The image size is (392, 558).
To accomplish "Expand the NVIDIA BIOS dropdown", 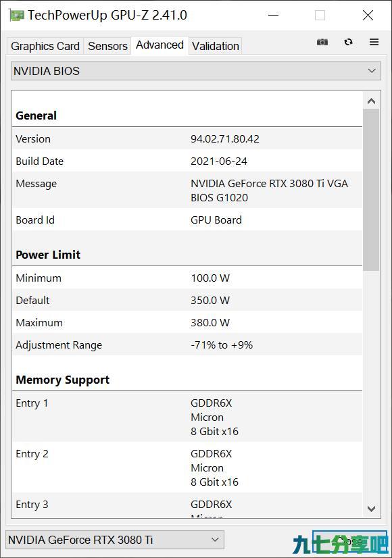I will click(196, 71).
